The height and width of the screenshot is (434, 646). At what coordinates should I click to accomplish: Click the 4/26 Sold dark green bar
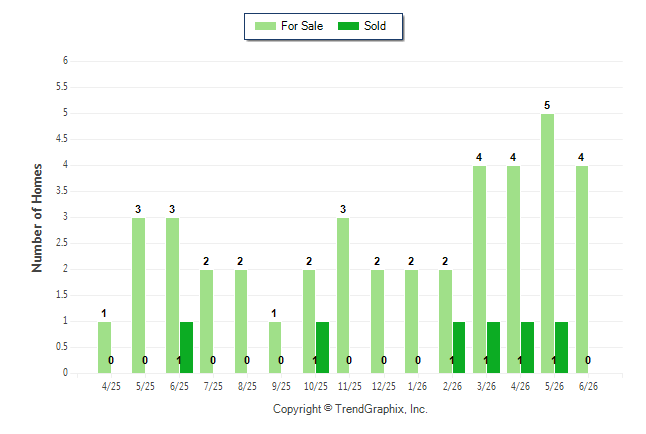tap(527, 347)
